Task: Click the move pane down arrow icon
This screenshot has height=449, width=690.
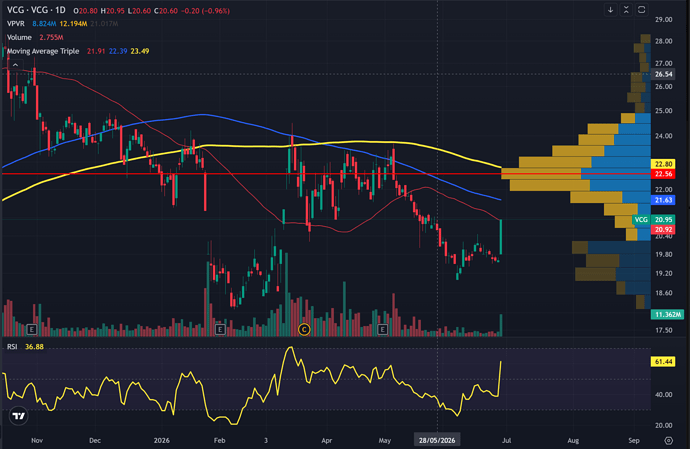Action: click(x=610, y=10)
